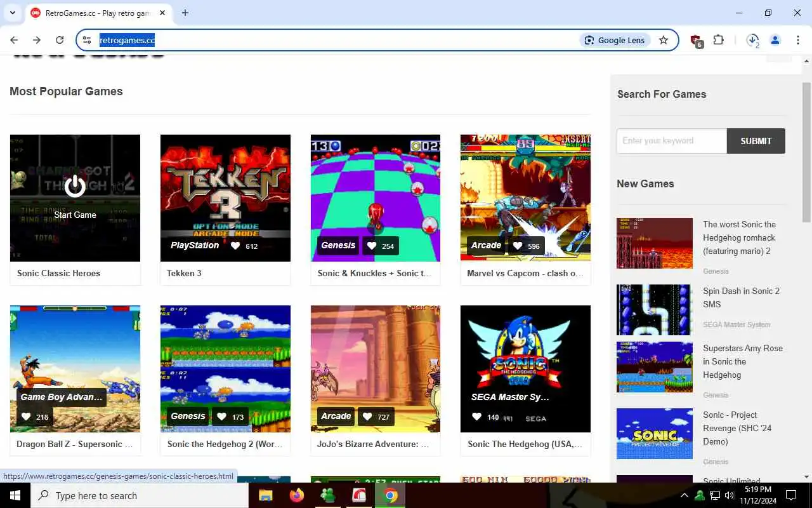
Task: Click the volume icon in system tray
Action: (x=730, y=495)
